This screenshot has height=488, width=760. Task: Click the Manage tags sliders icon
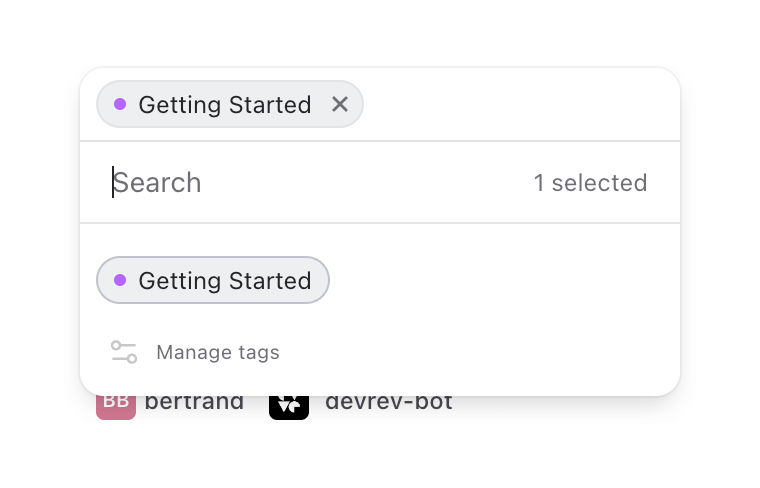pos(124,352)
